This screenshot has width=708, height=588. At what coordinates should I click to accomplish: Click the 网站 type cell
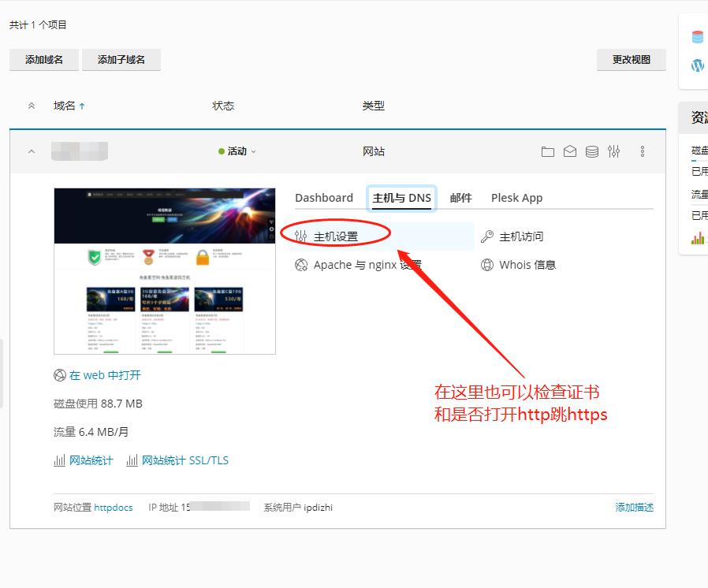(374, 151)
